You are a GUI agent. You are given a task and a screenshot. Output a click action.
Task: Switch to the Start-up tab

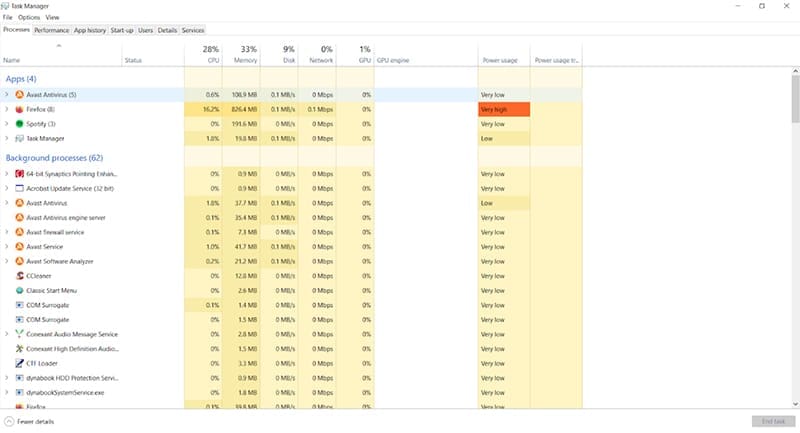[122, 30]
